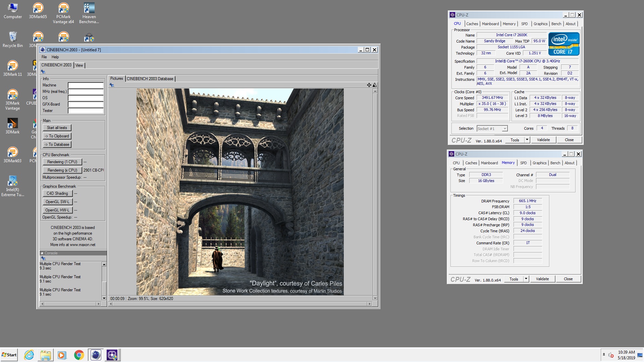The height and width of the screenshot is (362, 644).
Task: Click the pin icon in Pictures panel
Action: 112,85
